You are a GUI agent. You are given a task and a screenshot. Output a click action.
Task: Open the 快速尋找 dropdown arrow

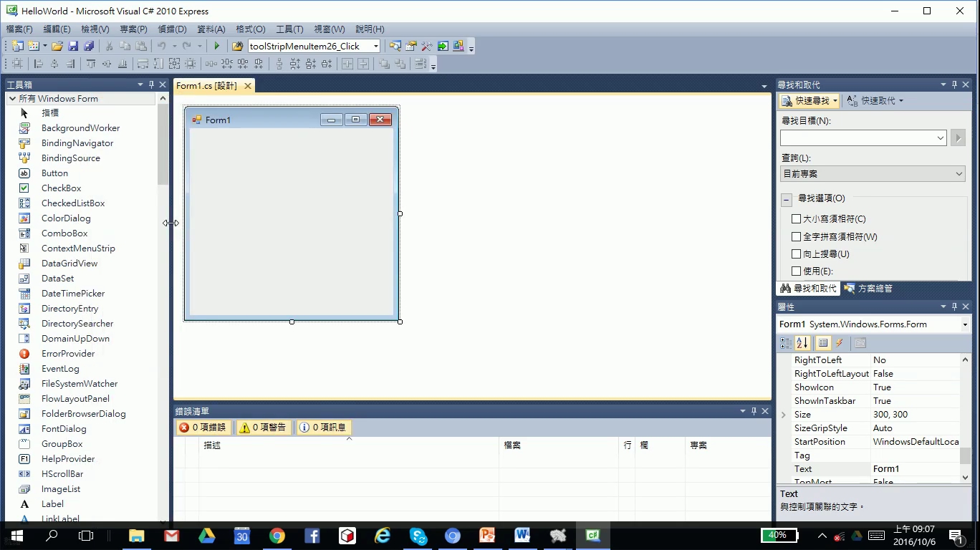pyautogui.click(x=835, y=101)
